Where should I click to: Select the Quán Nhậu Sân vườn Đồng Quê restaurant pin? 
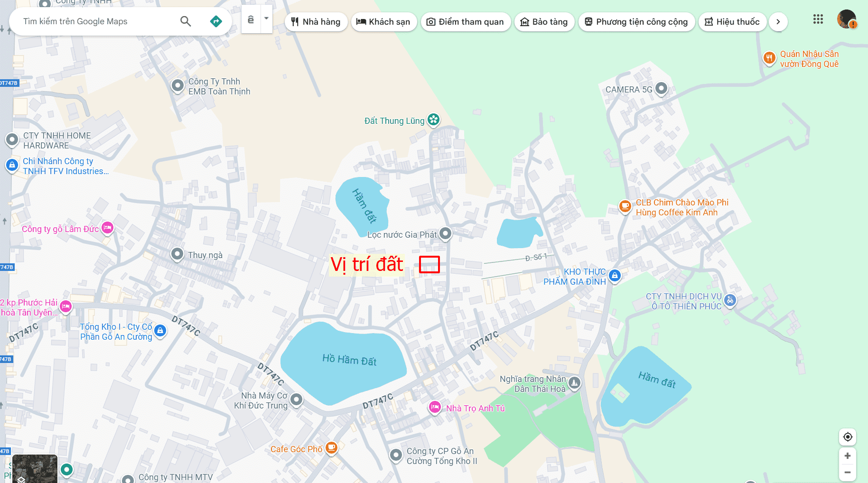(769, 59)
